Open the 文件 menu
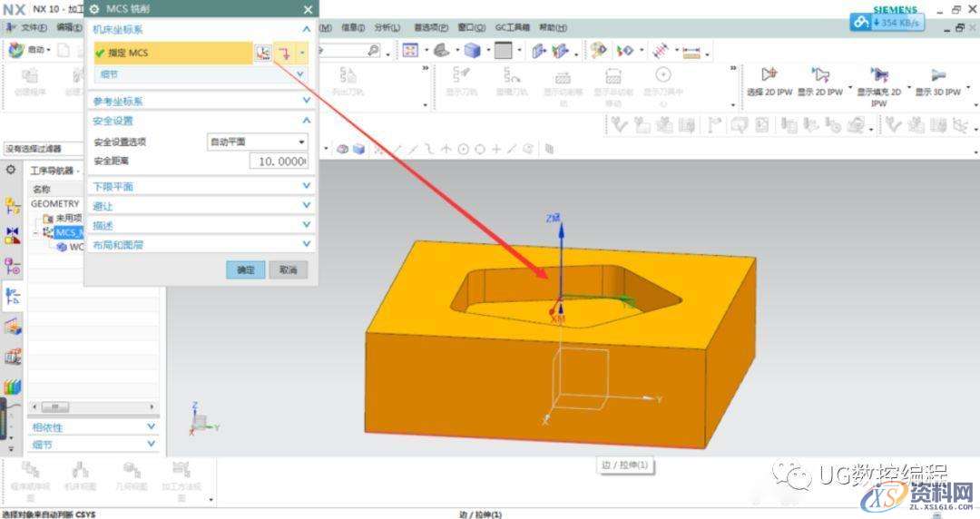 34,27
